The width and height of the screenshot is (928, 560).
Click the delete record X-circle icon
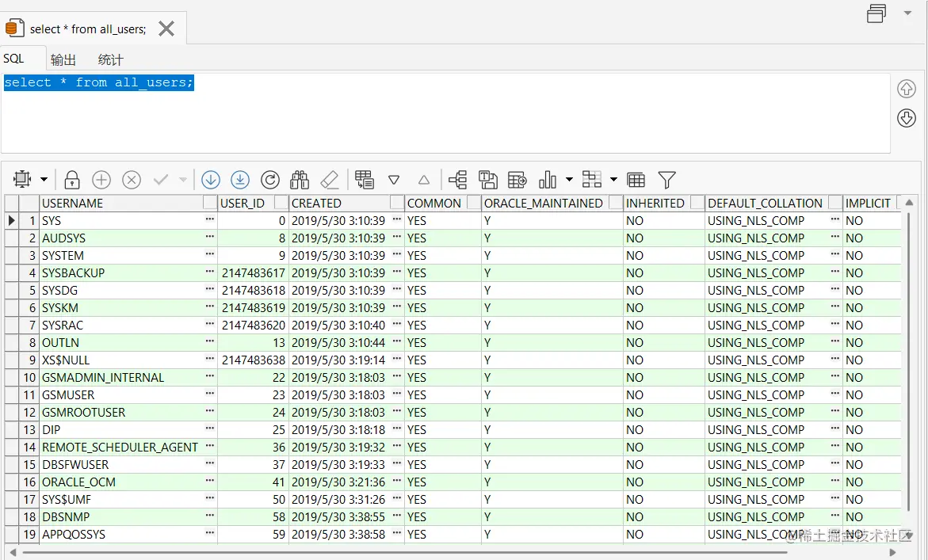(132, 179)
